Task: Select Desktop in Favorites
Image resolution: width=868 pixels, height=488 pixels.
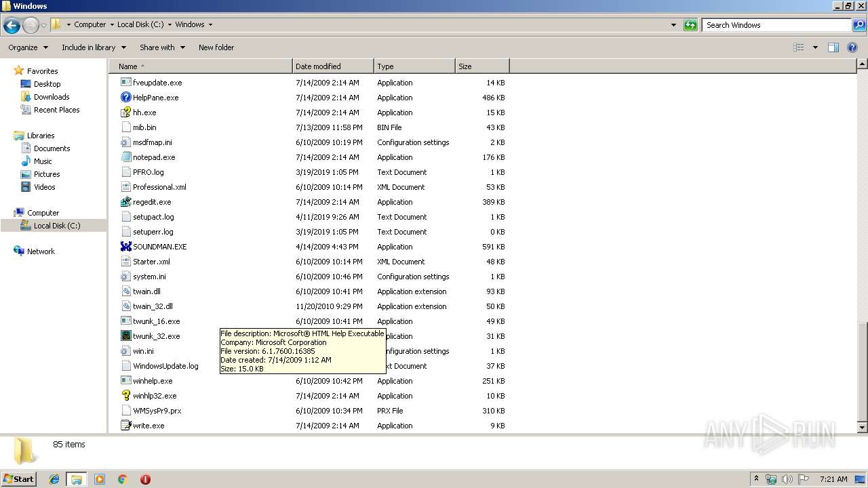Action: point(47,84)
